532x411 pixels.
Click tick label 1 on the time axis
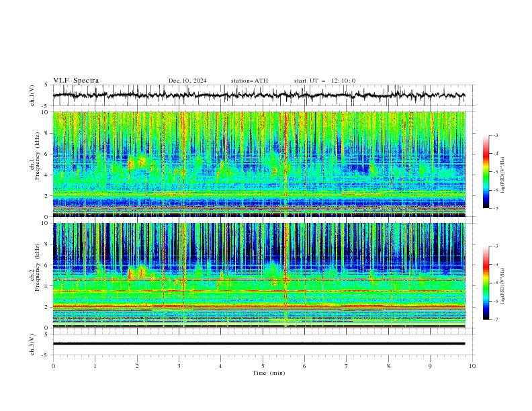(x=95, y=366)
